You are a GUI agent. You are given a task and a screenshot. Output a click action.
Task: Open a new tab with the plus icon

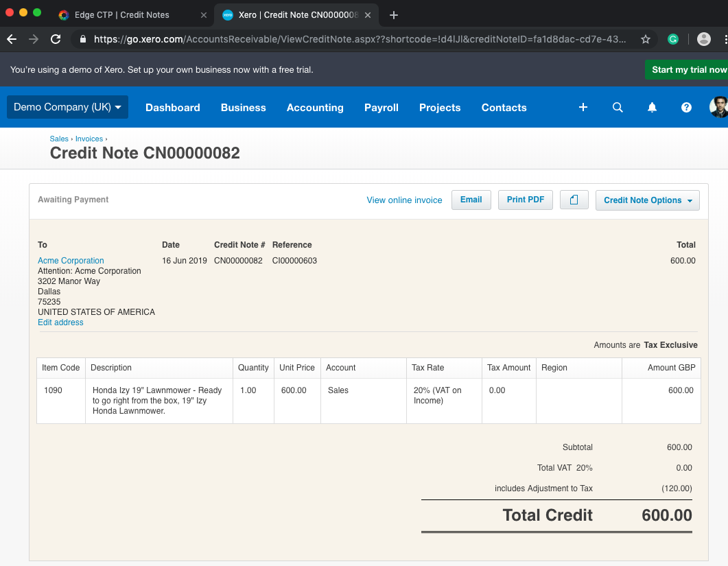pyautogui.click(x=395, y=14)
